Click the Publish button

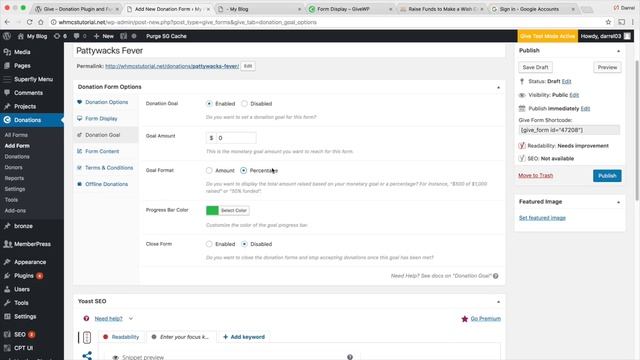607,176
